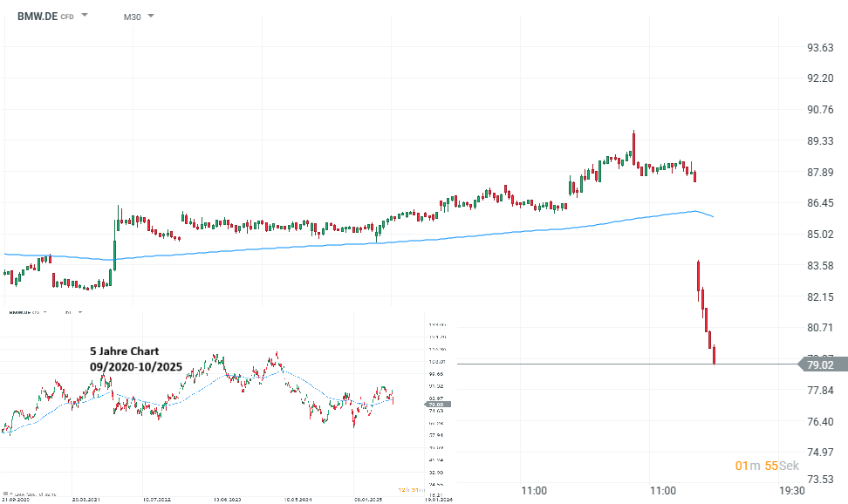Image resolution: width=848 pixels, height=504 pixels.
Task: Click the M30 interval label
Action: [132, 16]
